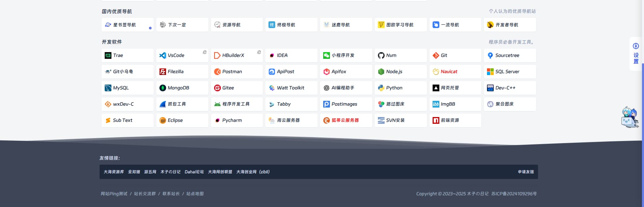Image resolution: width=644 pixels, height=207 pixels.
Task: Open the Navicat icon
Action: point(436,72)
